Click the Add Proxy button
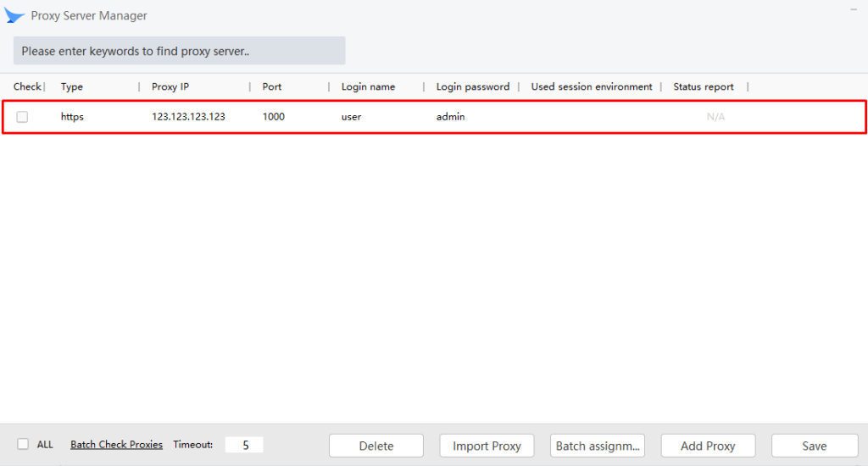The height and width of the screenshot is (466, 868). (x=708, y=446)
